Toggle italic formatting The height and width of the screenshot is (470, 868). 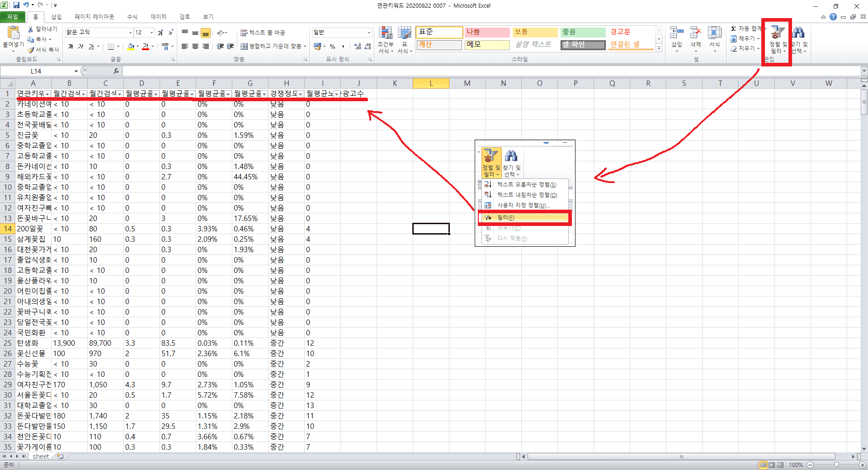click(x=81, y=46)
